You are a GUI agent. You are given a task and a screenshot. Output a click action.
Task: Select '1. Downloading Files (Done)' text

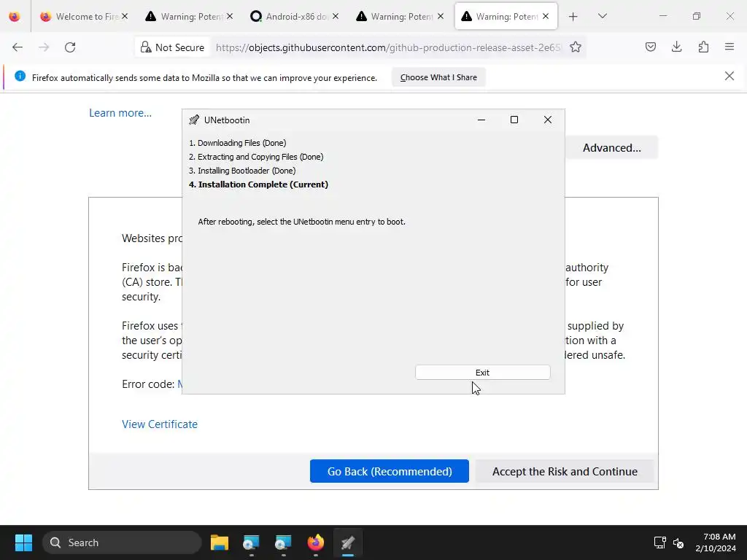point(237,143)
